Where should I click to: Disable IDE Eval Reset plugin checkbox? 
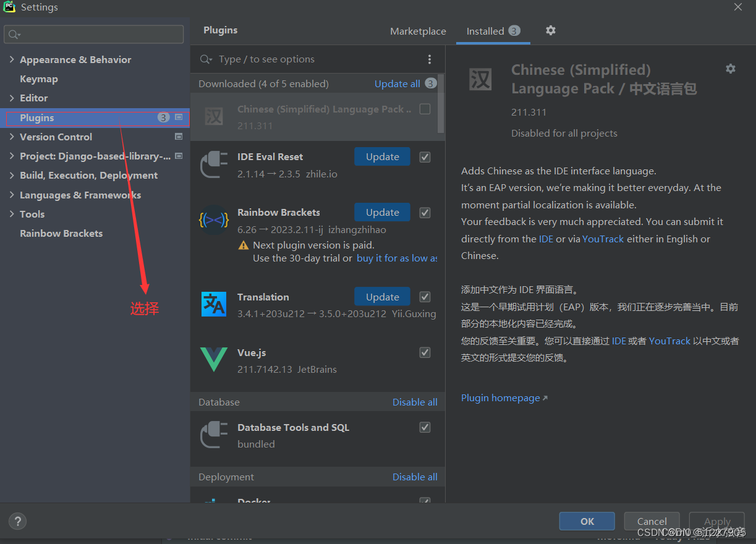425,156
